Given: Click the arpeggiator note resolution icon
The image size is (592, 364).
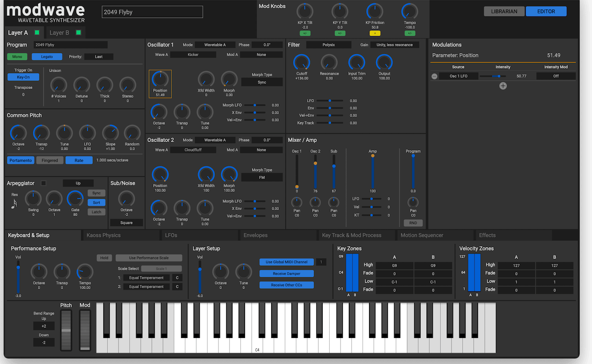Looking at the screenshot, I should coord(14,203).
